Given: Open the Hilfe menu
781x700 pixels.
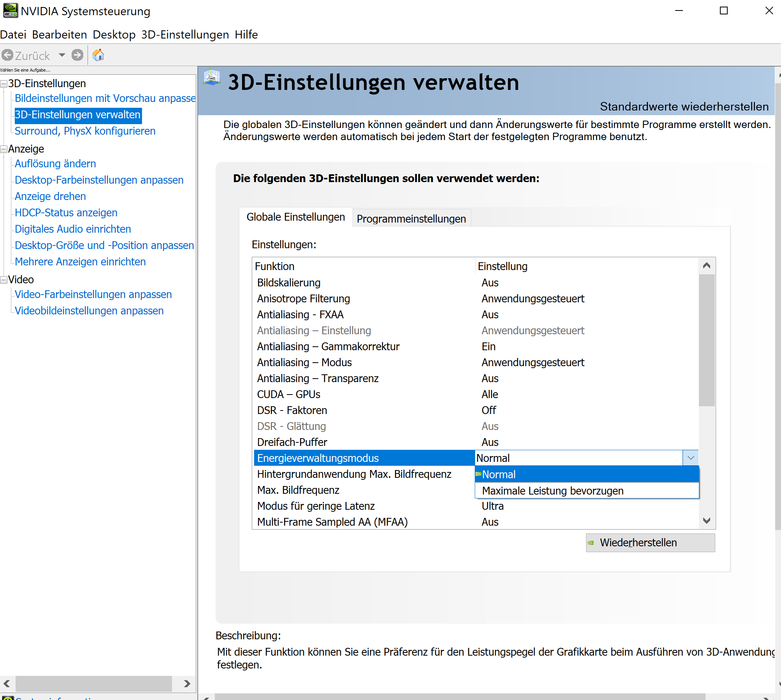Looking at the screenshot, I should pyautogui.click(x=246, y=35).
